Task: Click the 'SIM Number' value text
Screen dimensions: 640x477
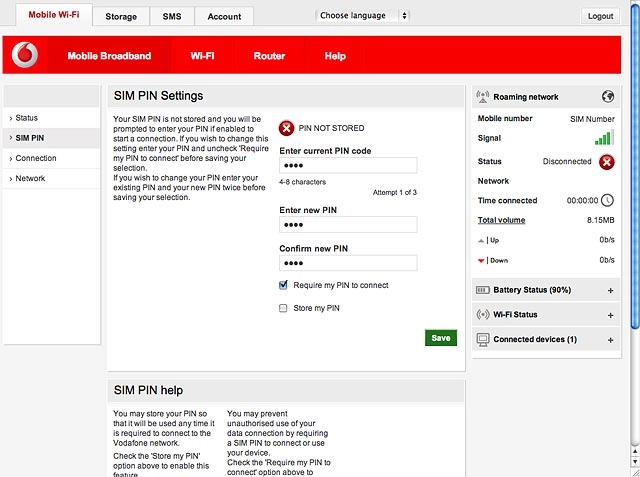Action: tap(592, 119)
